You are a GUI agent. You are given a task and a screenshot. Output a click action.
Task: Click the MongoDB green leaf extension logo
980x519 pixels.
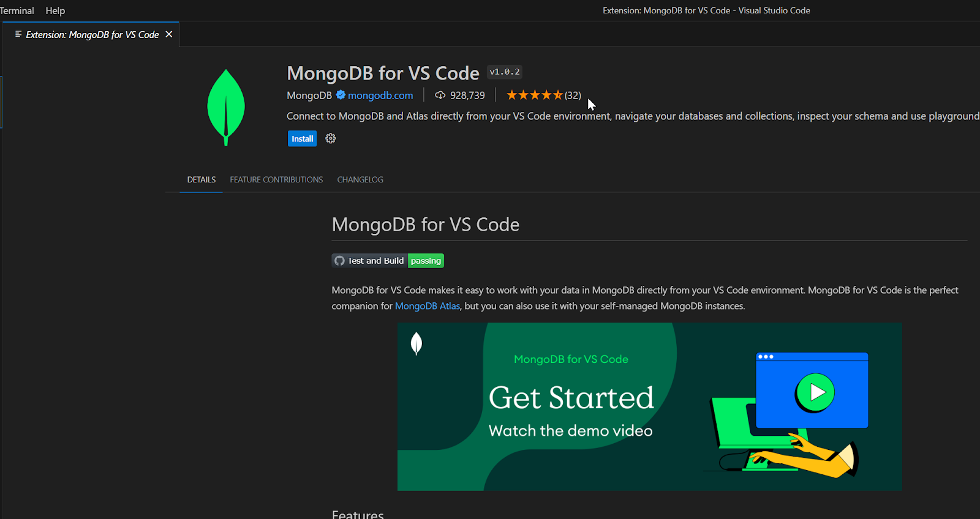226,107
